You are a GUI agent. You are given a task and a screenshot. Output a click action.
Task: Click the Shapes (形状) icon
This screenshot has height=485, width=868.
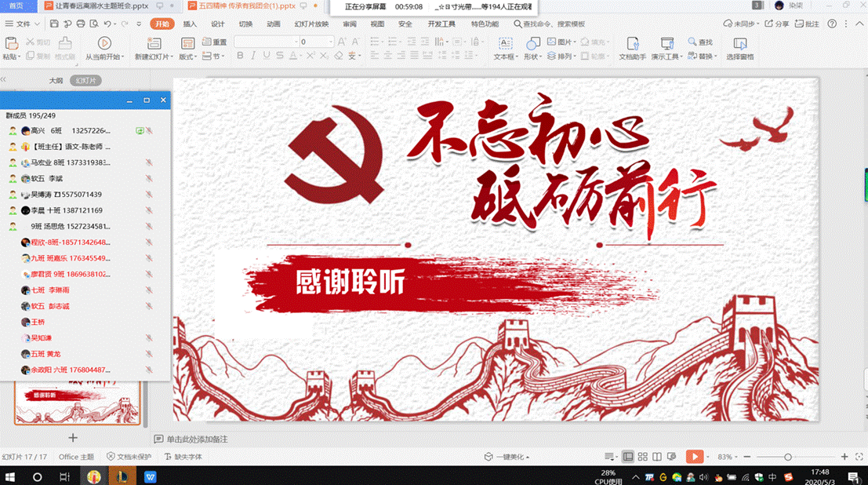[x=532, y=43]
